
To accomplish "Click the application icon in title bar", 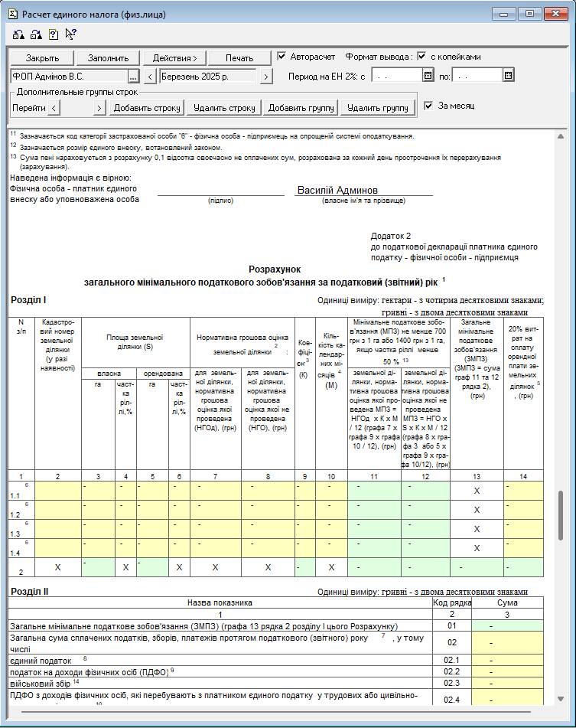I will 13,15.
